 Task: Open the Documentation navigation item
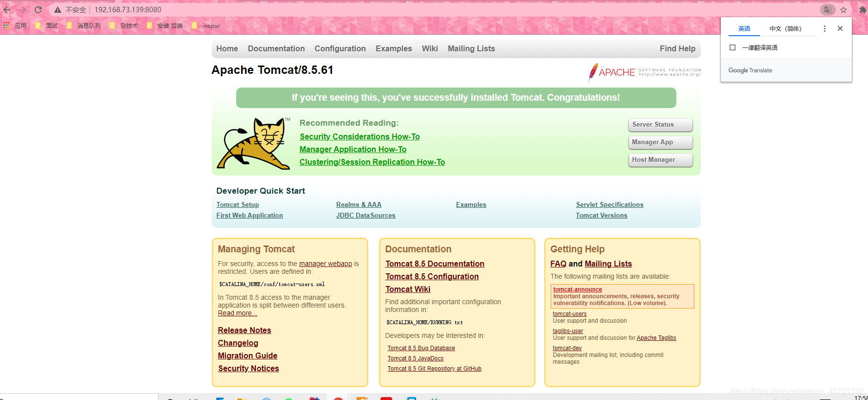pos(276,49)
